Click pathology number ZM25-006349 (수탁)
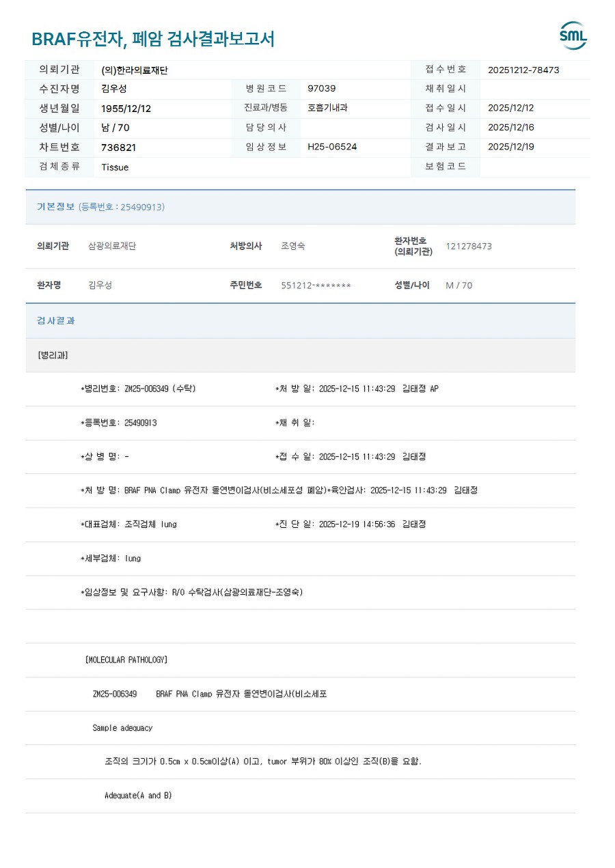The width and height of the screenshot is (615, 868). 139,389
